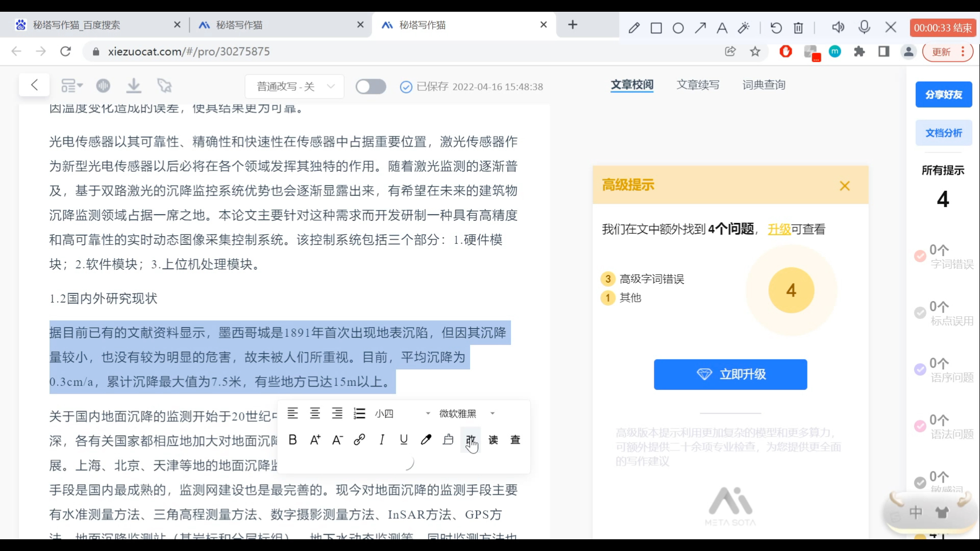Left-align the selected paragraph
The height and width of the screenshot is (551, 980).
pos(292,413)
